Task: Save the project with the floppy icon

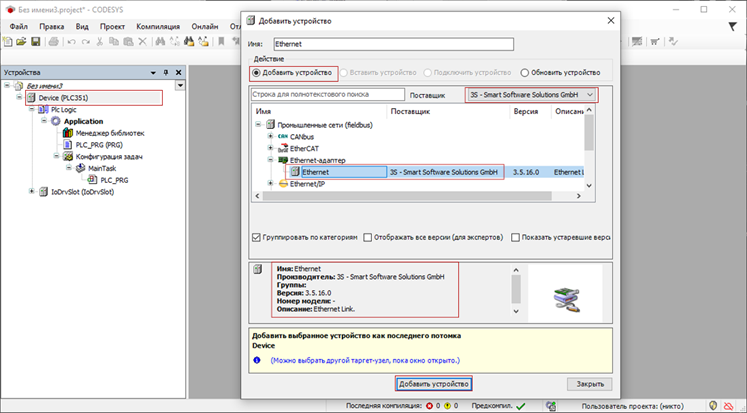Action: 36,42
